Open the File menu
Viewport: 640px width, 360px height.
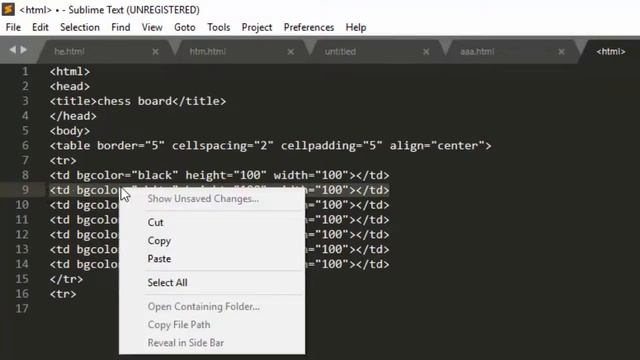click(x=13, y=27)
